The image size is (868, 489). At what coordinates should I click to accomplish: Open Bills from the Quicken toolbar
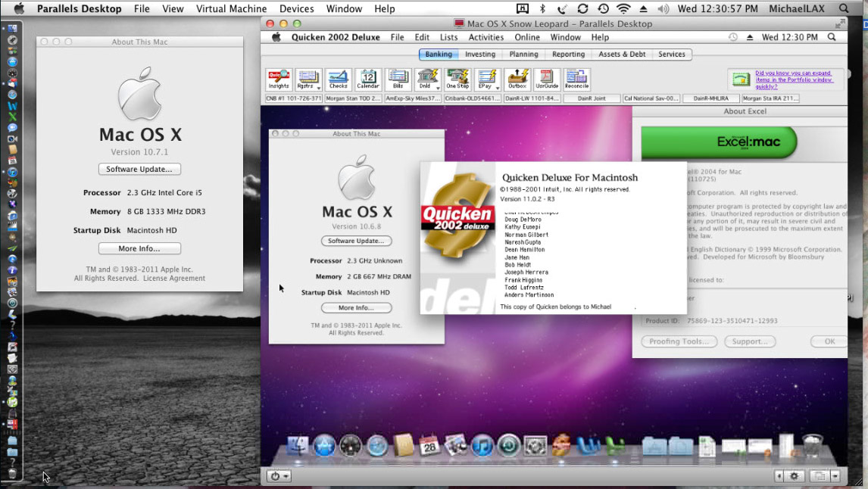click(x=398, y=79)
